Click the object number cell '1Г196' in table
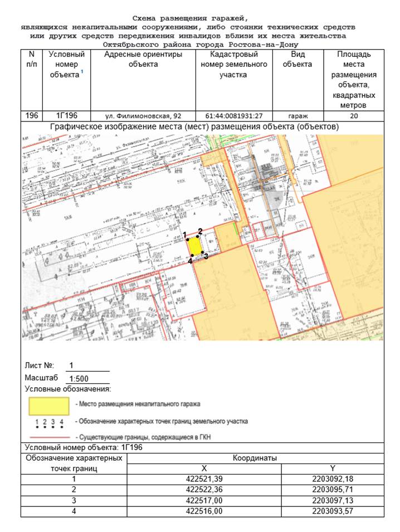Image resolution: width=400 pixels, height=532 pixels. [66, 116]
